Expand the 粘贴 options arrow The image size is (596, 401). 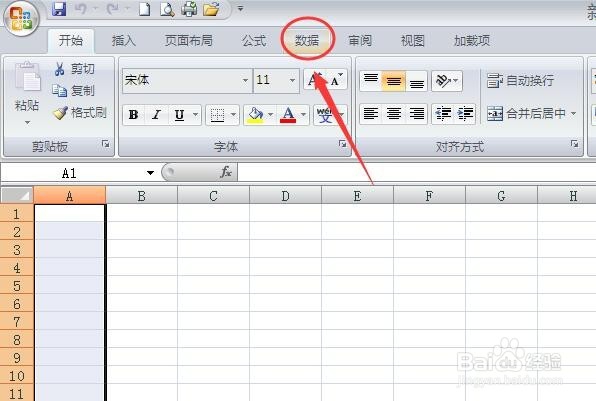27,122
